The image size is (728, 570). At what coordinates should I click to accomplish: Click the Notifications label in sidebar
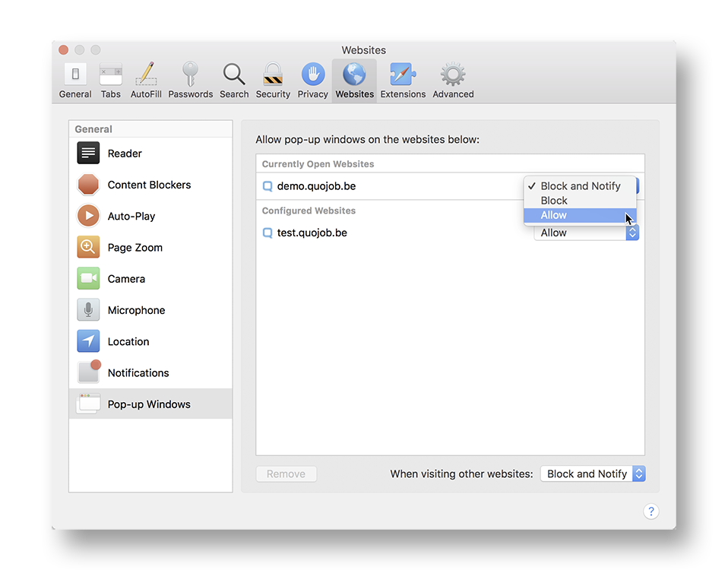138,372
